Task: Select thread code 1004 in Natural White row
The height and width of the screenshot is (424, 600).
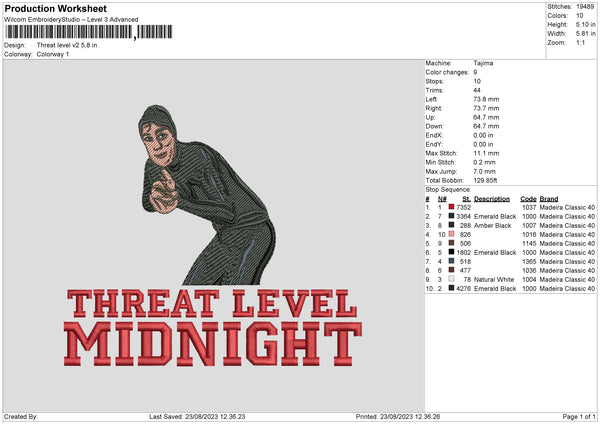Action: [x=529, y=279]
